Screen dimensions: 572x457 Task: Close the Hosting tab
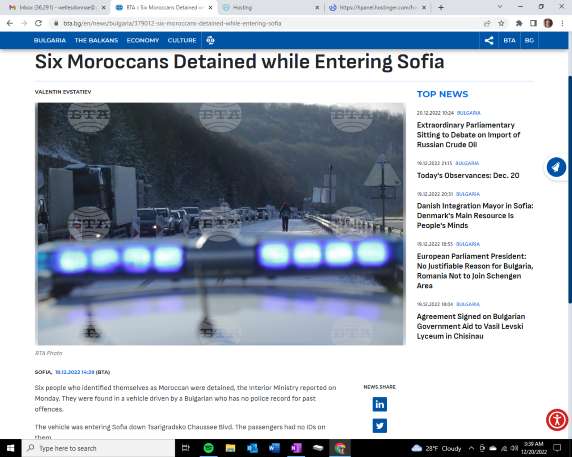click(317, 8)
